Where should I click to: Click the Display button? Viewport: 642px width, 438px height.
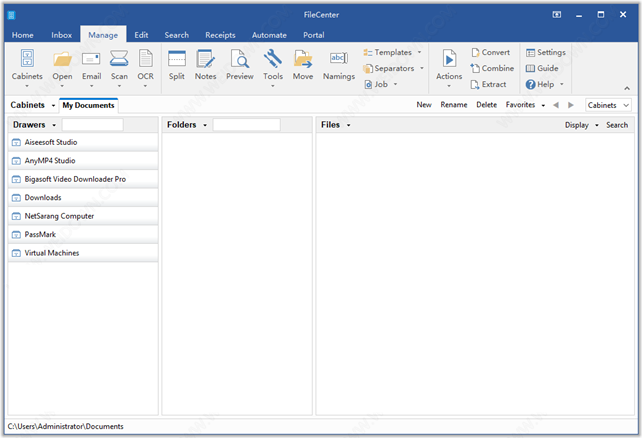[576, 125]
